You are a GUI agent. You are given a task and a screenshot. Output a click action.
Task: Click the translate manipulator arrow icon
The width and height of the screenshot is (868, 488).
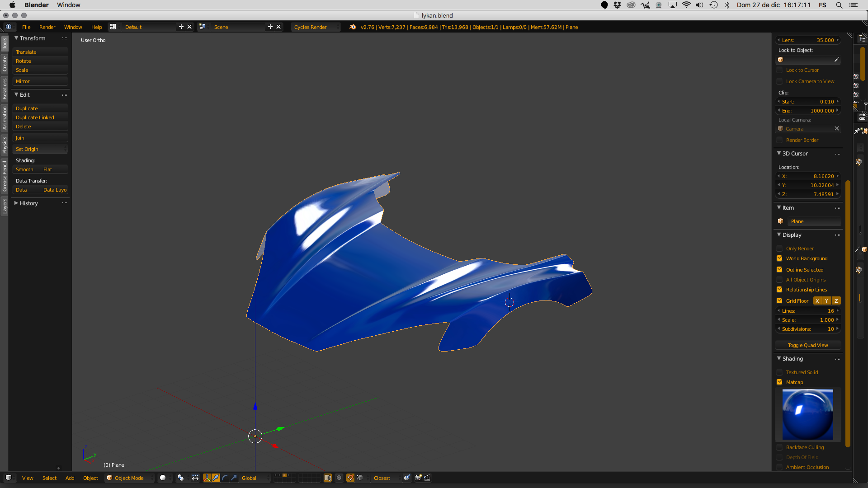tap(216, 478)
